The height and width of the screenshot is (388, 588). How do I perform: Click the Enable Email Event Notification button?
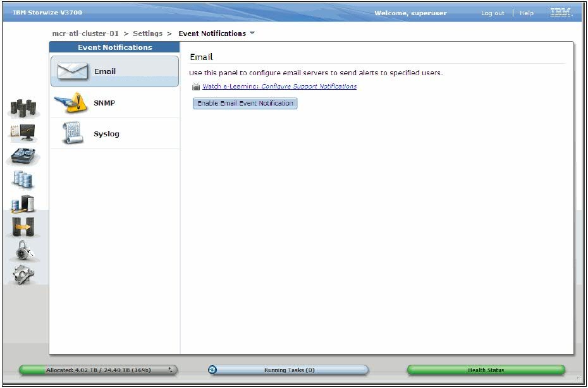tap(245, 103)
